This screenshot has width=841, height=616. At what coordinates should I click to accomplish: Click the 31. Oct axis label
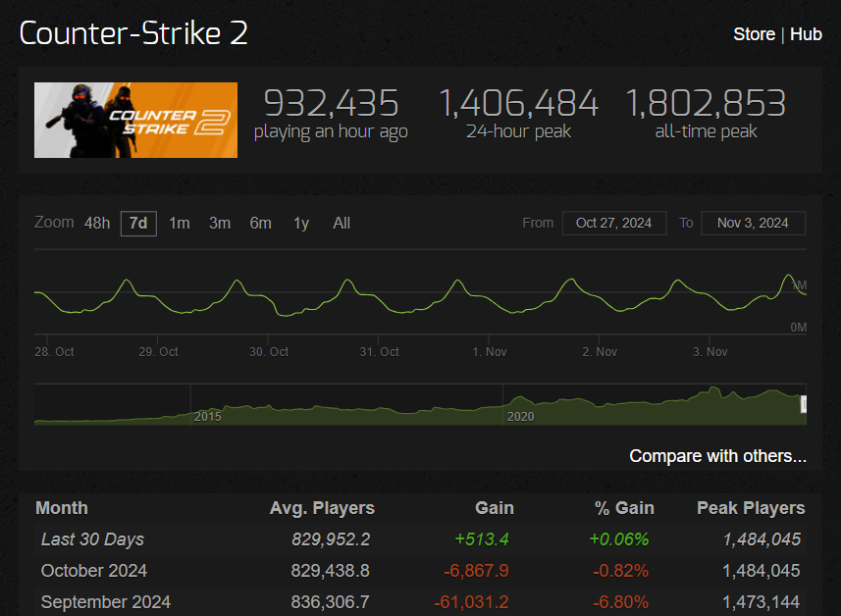(379, 352)
